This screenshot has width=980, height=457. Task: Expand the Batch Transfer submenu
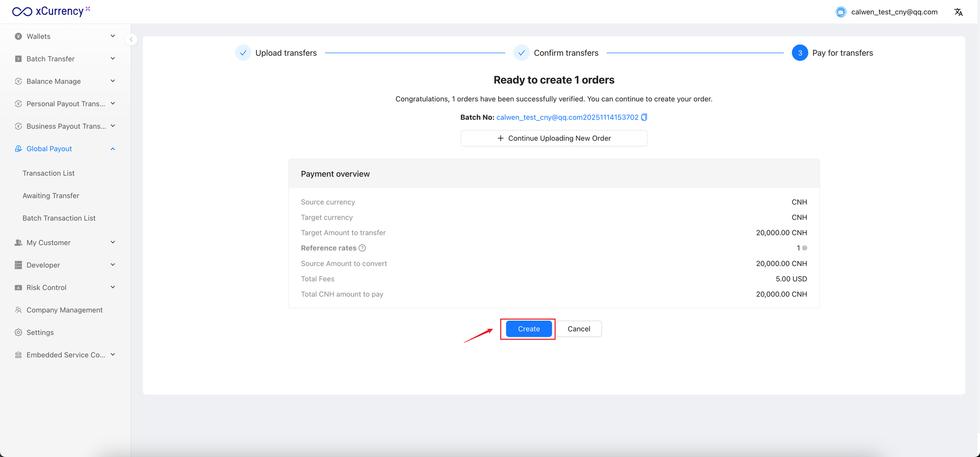tap(113, 58)
